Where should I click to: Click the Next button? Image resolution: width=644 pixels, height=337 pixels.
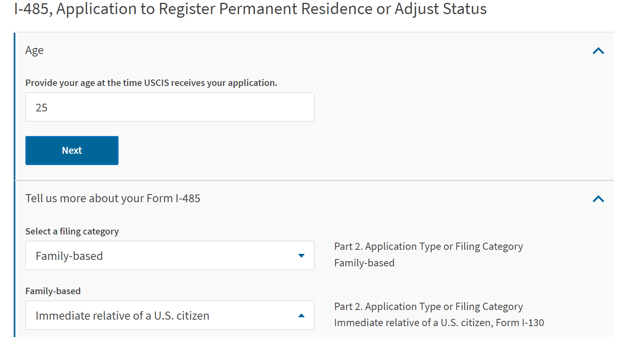pos(72,151)
